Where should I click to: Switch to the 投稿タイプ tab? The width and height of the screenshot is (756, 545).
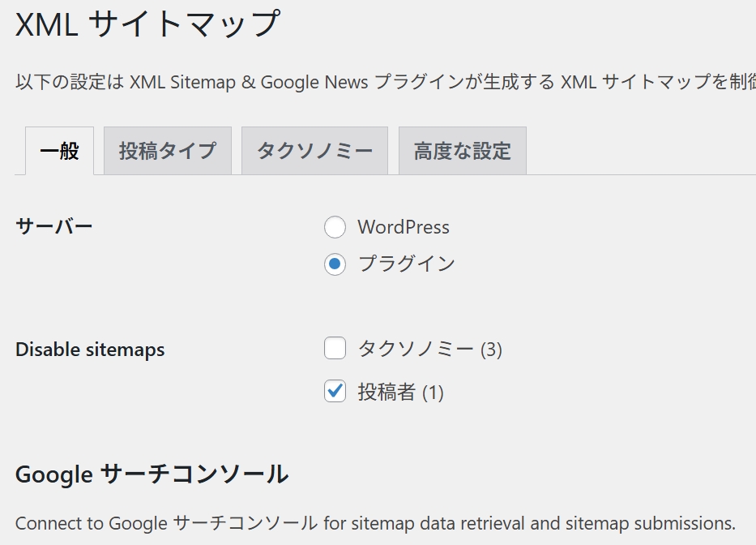point(167,150)
